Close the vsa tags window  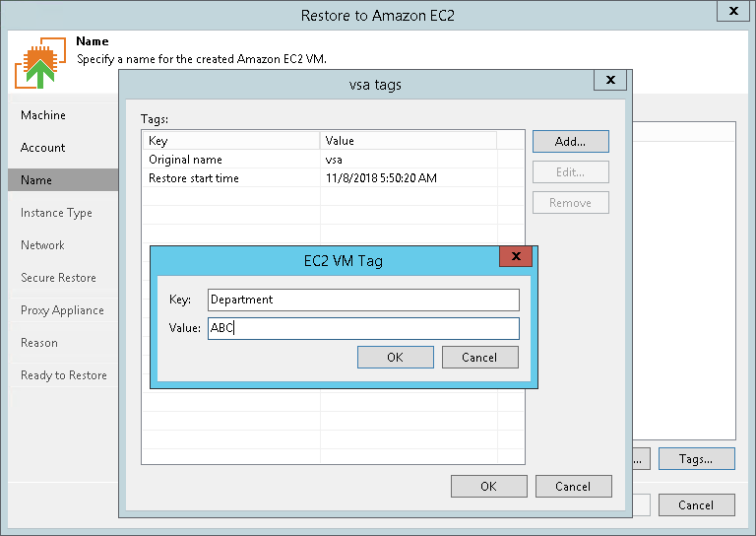coord(610,82)
